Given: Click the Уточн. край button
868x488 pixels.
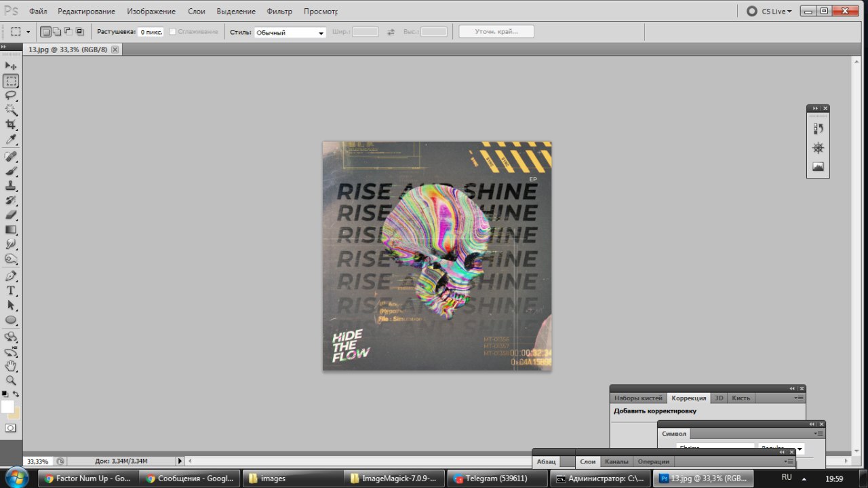Looking at the screenshot, I should click(496, 32).
